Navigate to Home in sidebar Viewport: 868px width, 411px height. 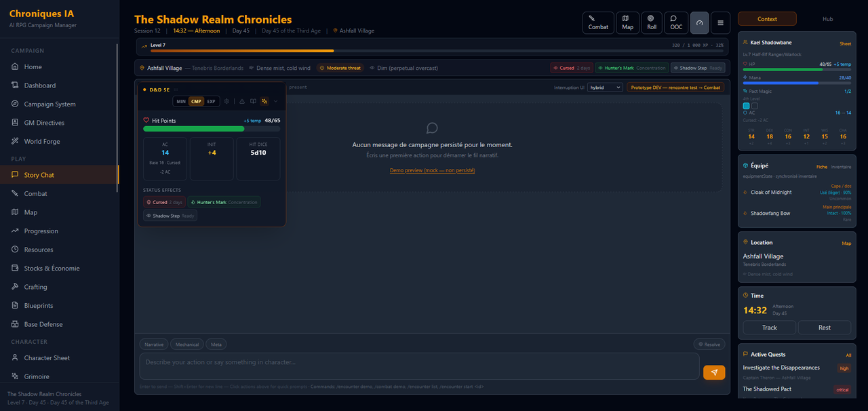point(59,66)
